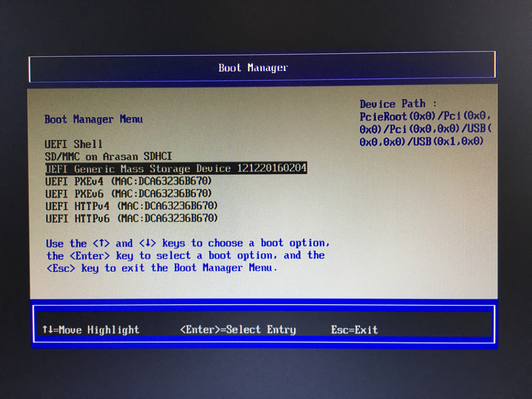Click the '<Esc> key to exit' instruction line

click(162, 268)
